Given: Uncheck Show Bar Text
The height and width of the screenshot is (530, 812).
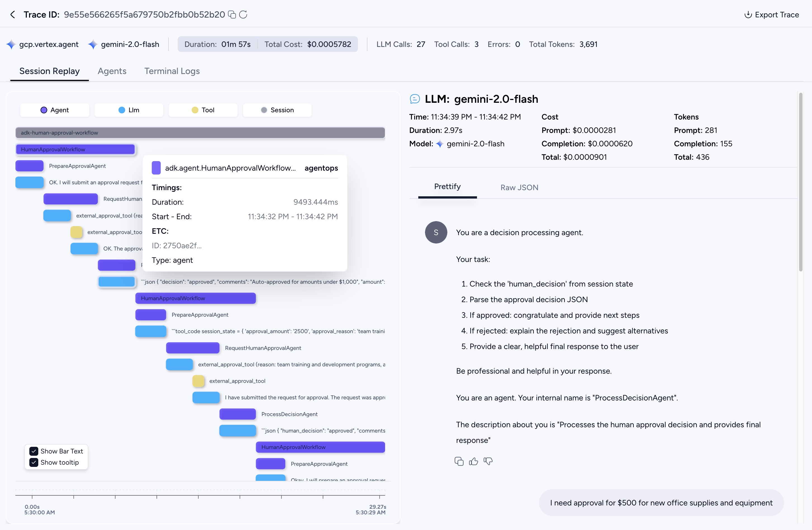Looking at the screenshot, I should (x=34, y=451).
